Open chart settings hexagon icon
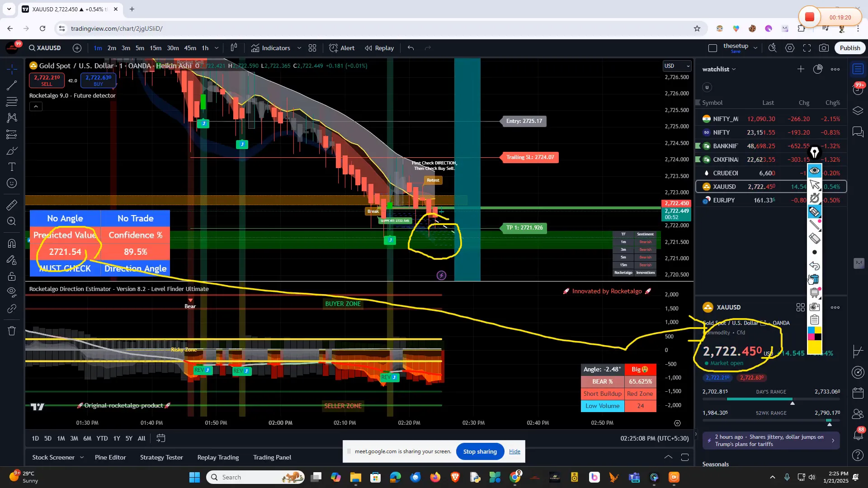Screen dimensions: 868x488 790,48
